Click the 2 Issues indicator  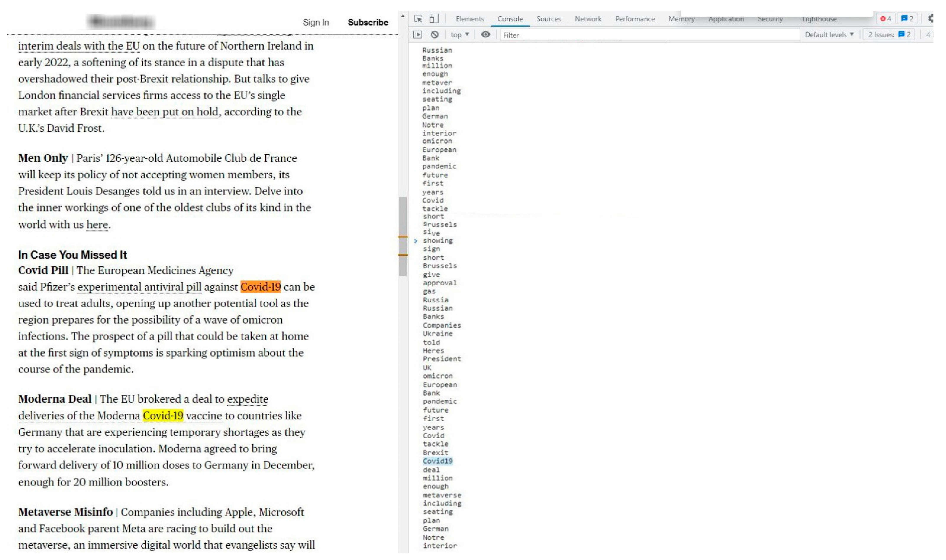coord(889,35)
